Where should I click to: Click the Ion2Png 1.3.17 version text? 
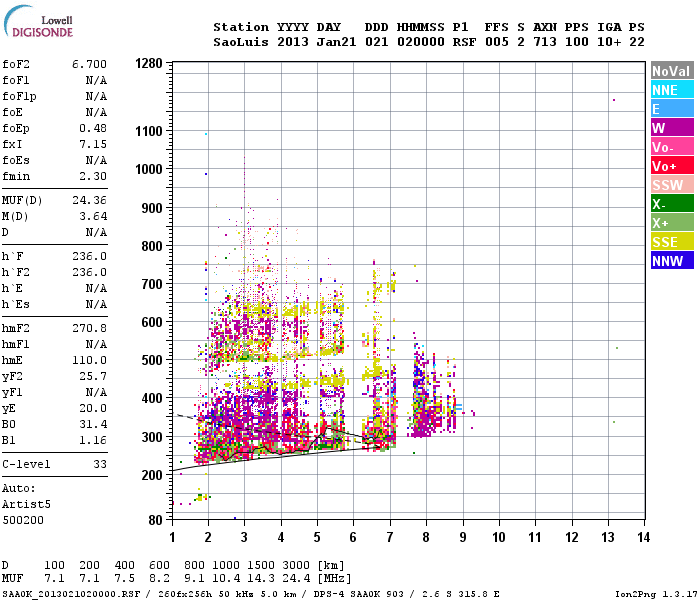(x=656, y=594)
